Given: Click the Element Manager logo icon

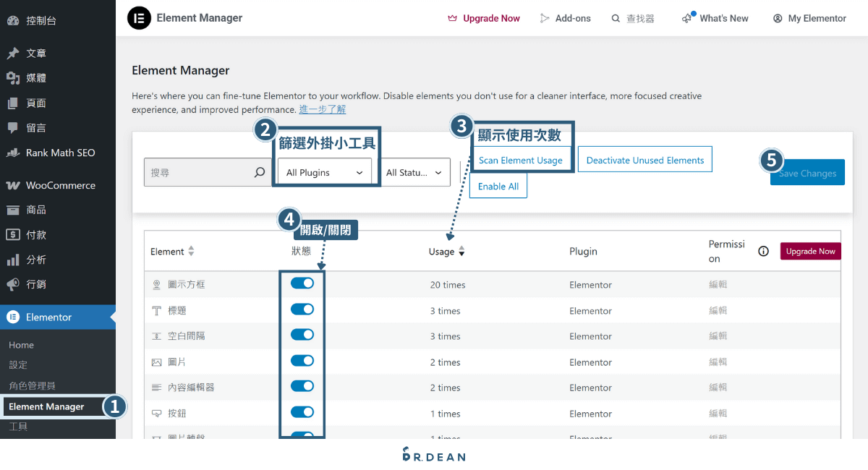Looking at the screenshot, I should pyautogui.click(x=139, y=17).
